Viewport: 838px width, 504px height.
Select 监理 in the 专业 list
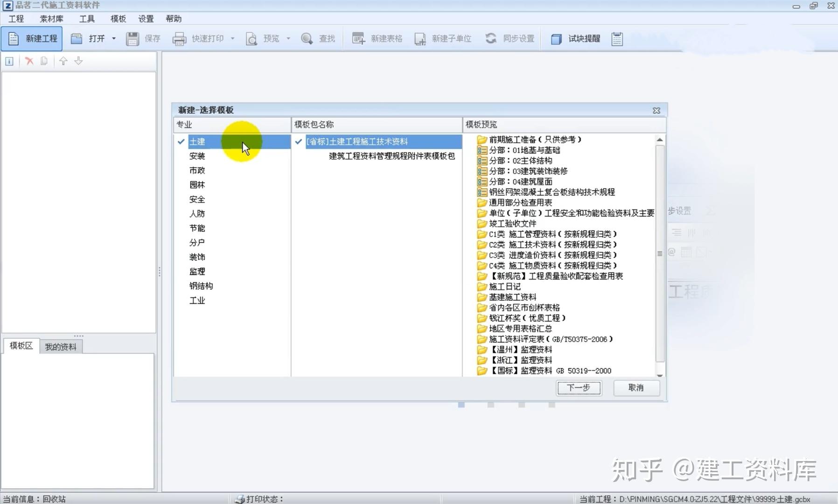[x=197, y=272]
